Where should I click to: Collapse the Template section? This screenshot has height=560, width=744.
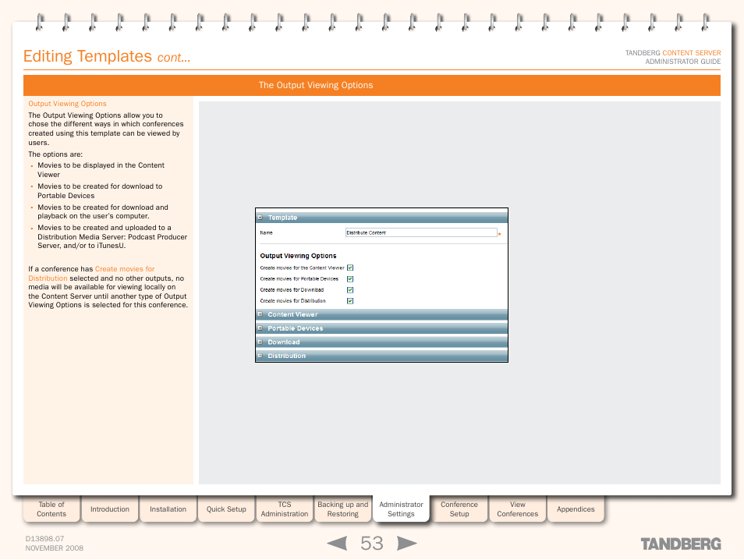260,218
